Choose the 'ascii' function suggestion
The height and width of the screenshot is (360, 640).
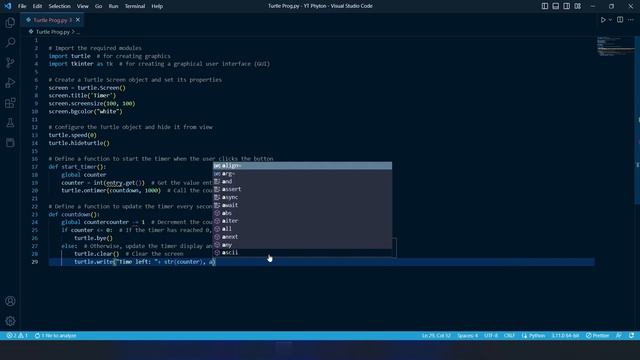tap(302, 253)
